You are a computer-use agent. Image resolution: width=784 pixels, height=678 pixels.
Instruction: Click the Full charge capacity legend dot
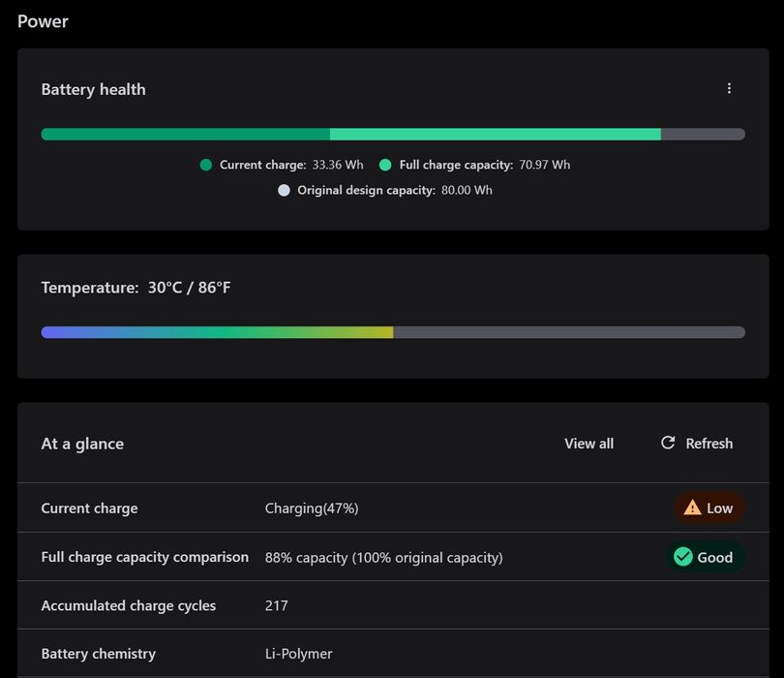click(x=385, y=165)
